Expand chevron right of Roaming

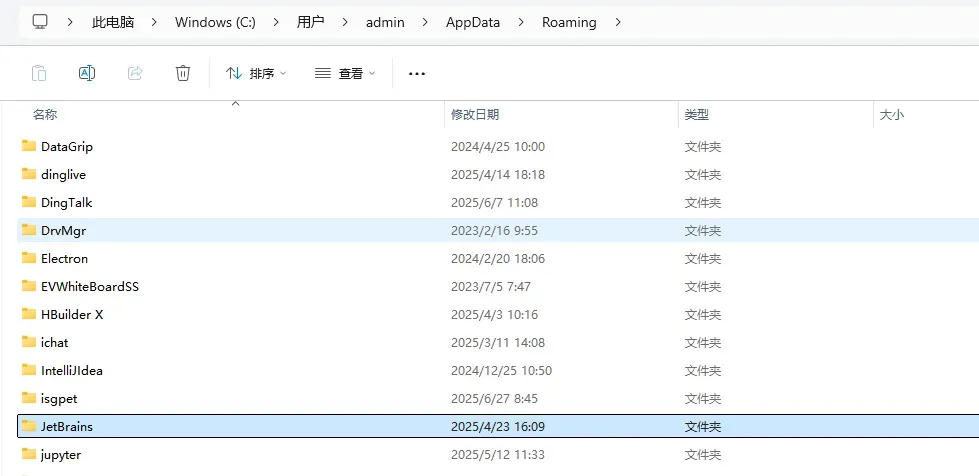[618, 22]
